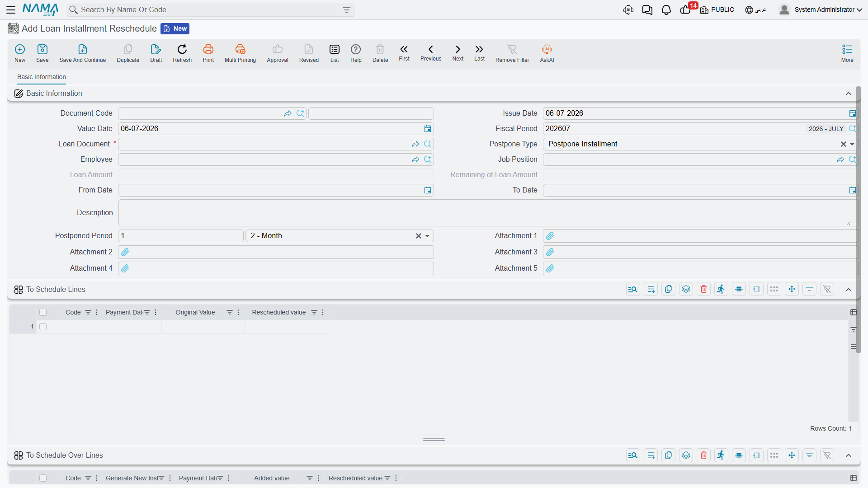Open the System Administrator user menu

tap(821, 10)
